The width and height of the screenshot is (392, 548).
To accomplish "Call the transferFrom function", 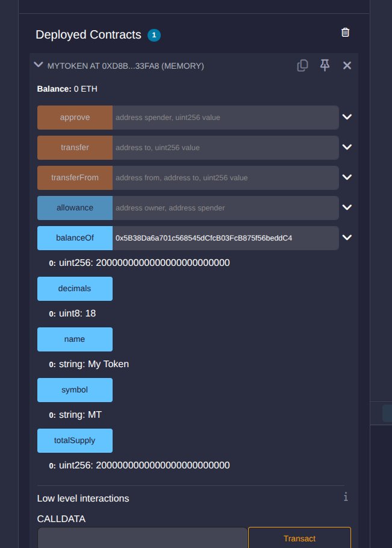I will coord(75,177).
